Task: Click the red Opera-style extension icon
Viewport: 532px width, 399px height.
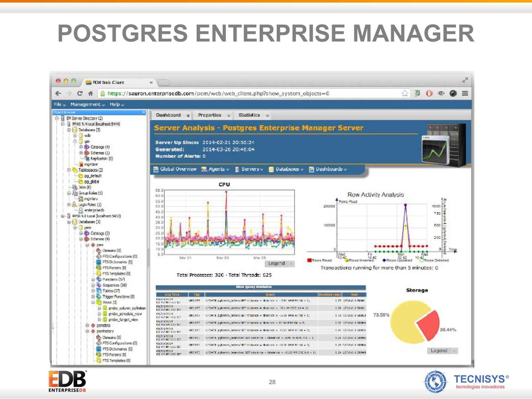Action: (x=429, y=93)
